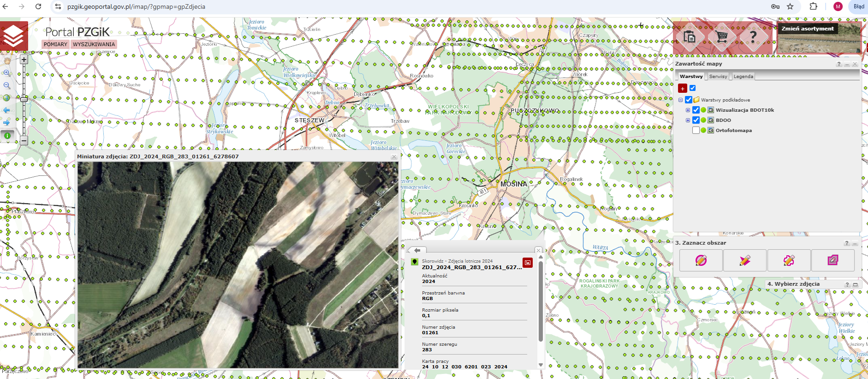This screenshot has width=868, height=379.
Task: Activate the zoom-in magnifier tool
Action: [x=7, y=73]
